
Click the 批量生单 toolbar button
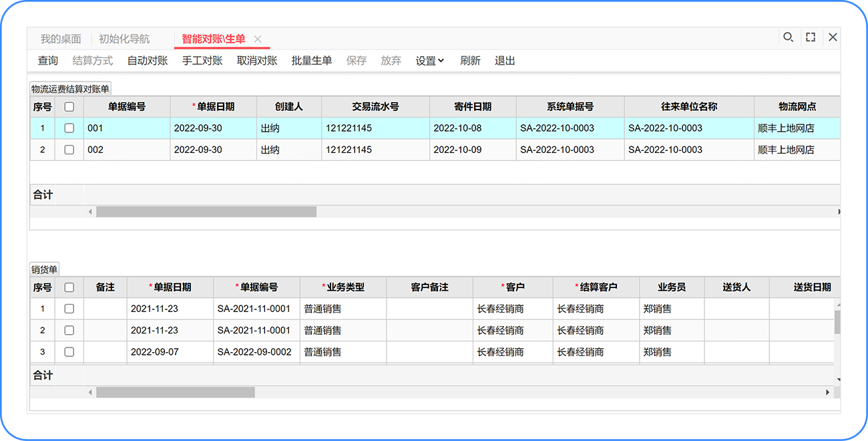[312, 61]
